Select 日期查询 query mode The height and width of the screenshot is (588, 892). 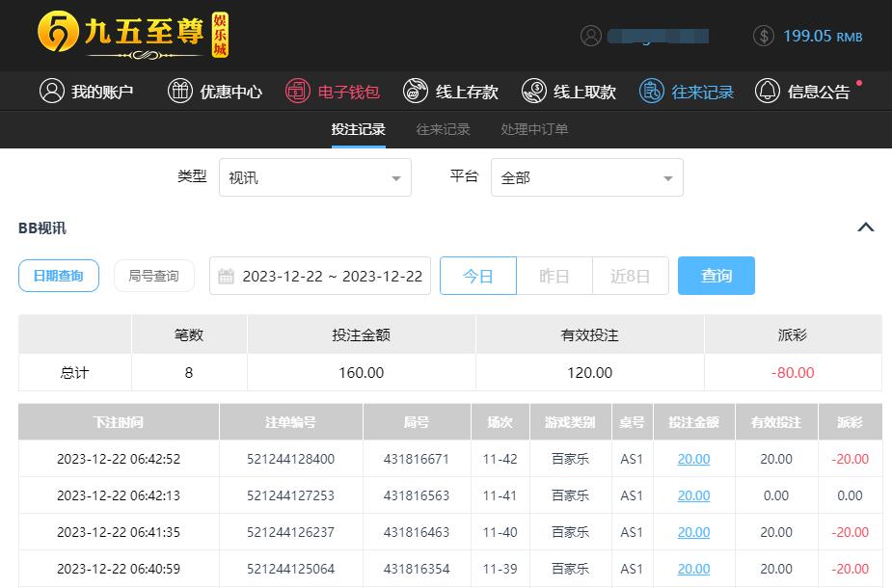59,276
